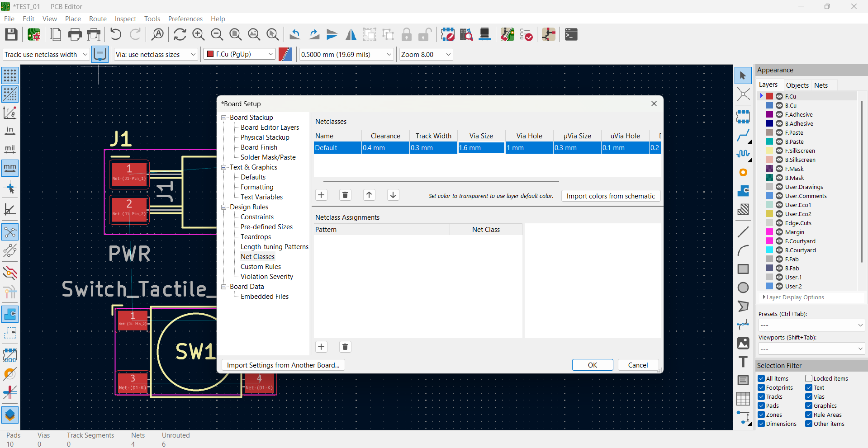Open the Zoom 8.00 dropdown

426,54
